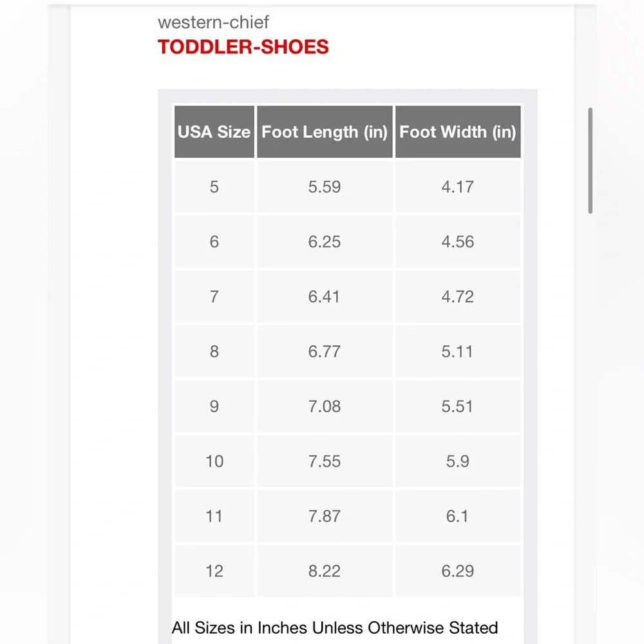This screenshot has height=644, width=644.
Task: Click the Foot Length (in) column header
Action: pyautogui.click(x=325, y=131)
